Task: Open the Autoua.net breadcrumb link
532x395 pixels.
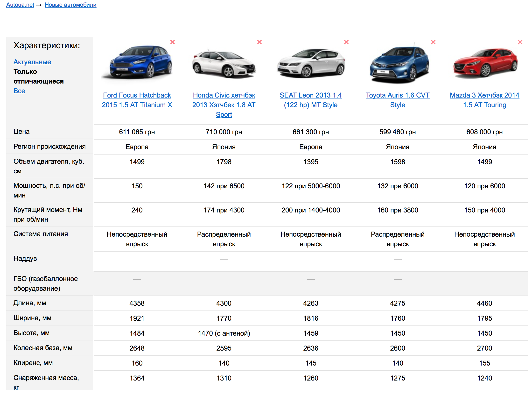Action: coord(20,5)
